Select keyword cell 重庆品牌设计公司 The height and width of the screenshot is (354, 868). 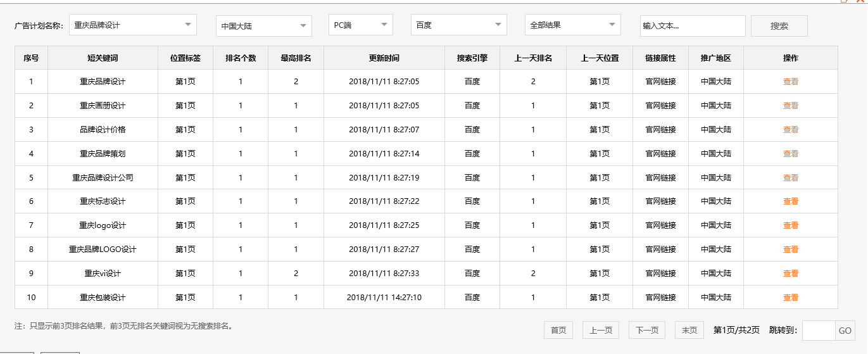click(x=103, y=178)
